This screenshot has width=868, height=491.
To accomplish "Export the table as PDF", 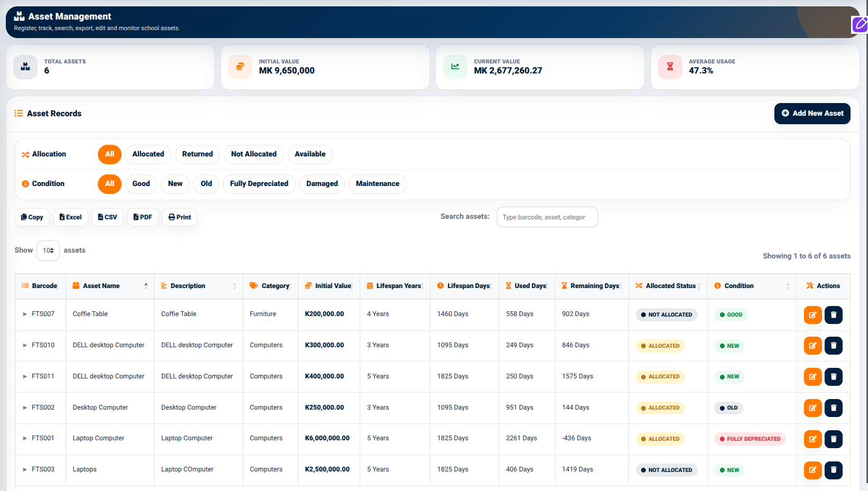I will click(x=143, y=217).
